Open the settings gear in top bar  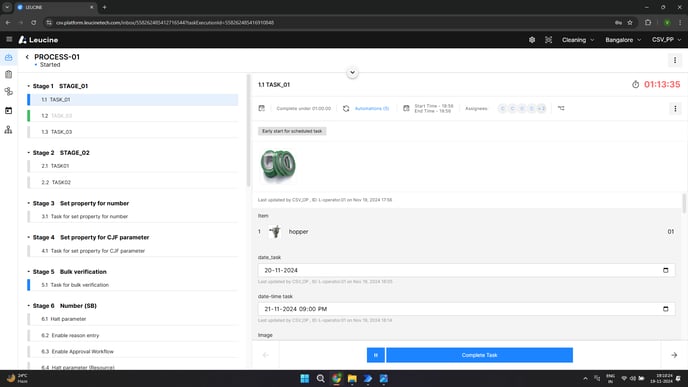point(532,40)
